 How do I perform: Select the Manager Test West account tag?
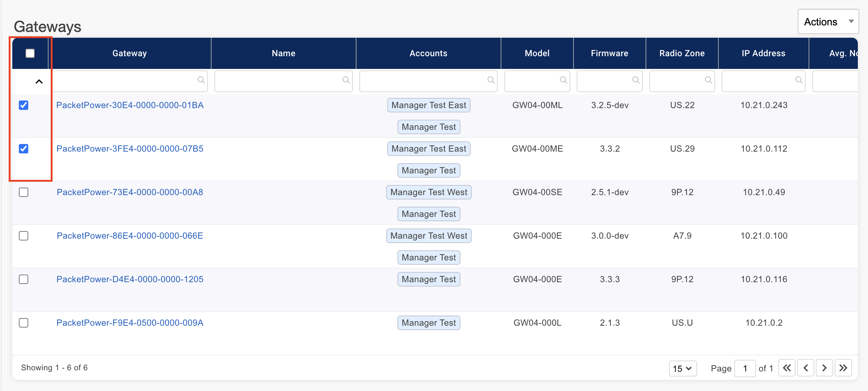[x=429, y=192]
